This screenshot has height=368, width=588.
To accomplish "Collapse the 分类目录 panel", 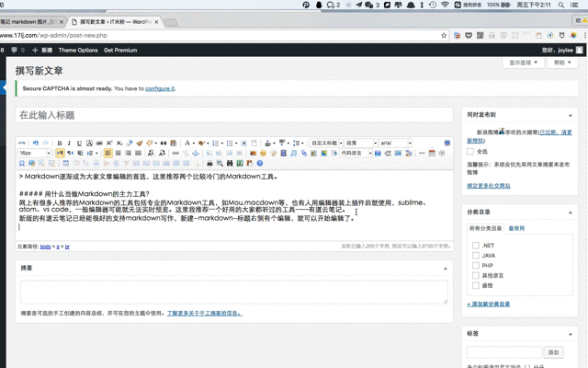I will [x=570, y=213].
